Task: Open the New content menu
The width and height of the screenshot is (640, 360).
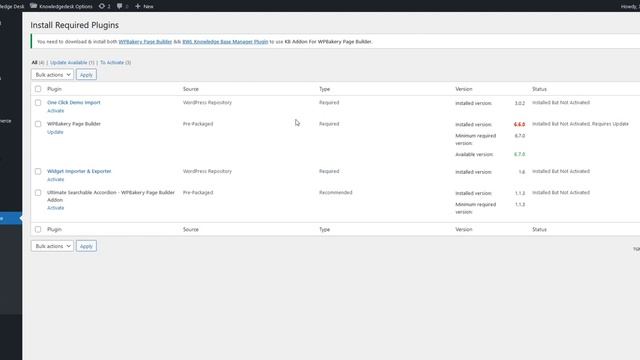Action: coord(144,6)
